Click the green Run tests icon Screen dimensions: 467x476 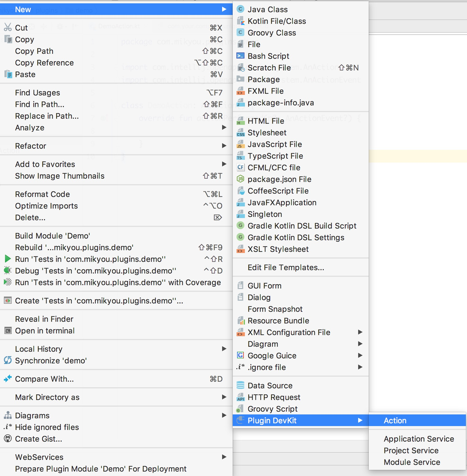click(8, 259)
